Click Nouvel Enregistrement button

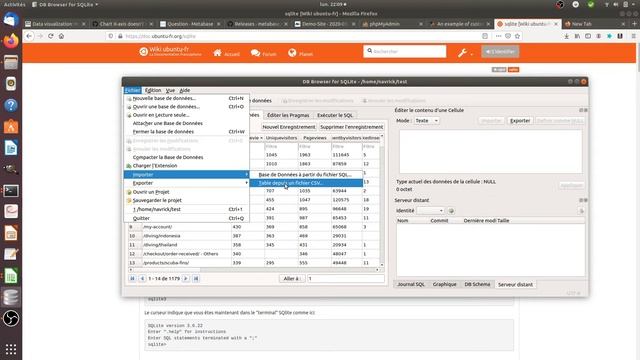pyautogui.click(x=289, y=127)
